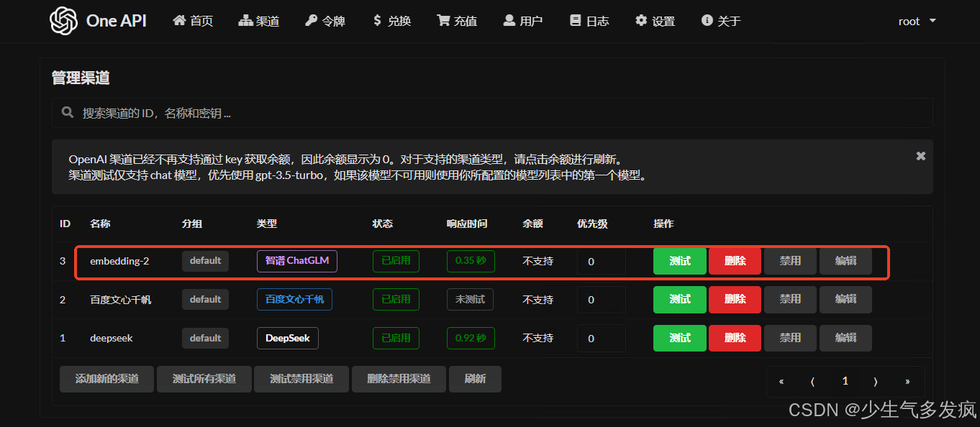Click the priority field of 百度文心千帆
Screen dimensions: 980x427
click(x=601, y=299)
